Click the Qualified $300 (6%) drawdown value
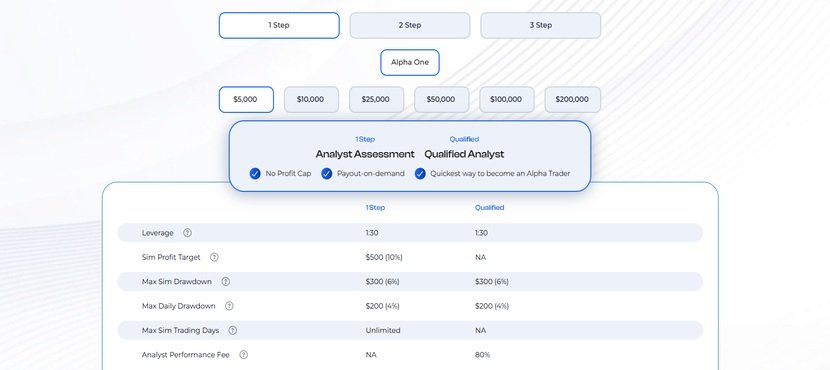830x370 pixels. (492, 282)
